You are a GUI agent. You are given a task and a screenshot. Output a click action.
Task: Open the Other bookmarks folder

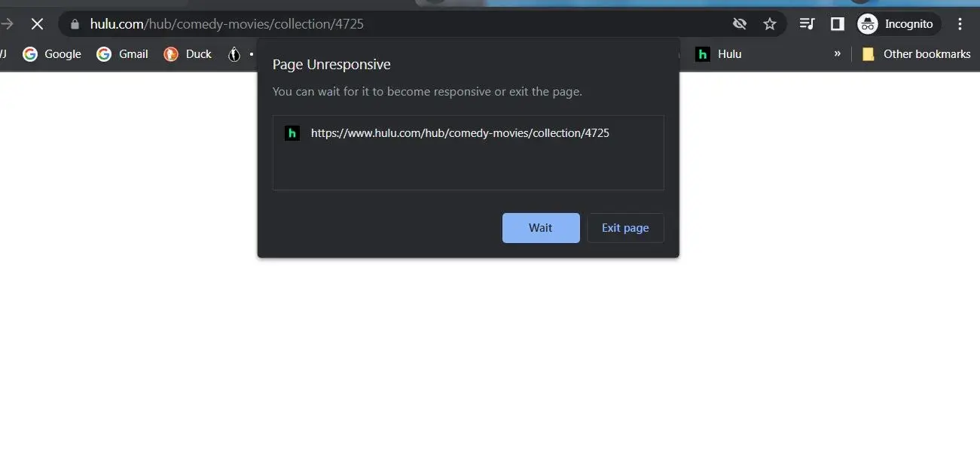pos(916,54)
